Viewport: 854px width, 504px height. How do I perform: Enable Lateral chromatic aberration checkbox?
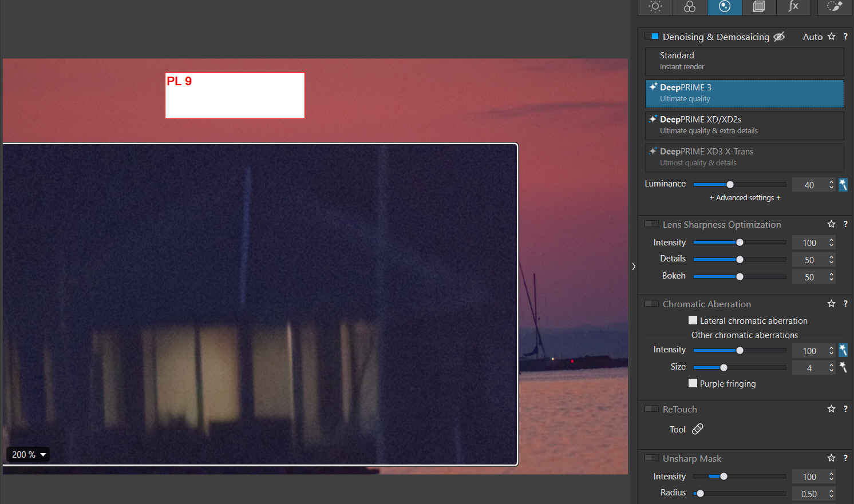693,320
